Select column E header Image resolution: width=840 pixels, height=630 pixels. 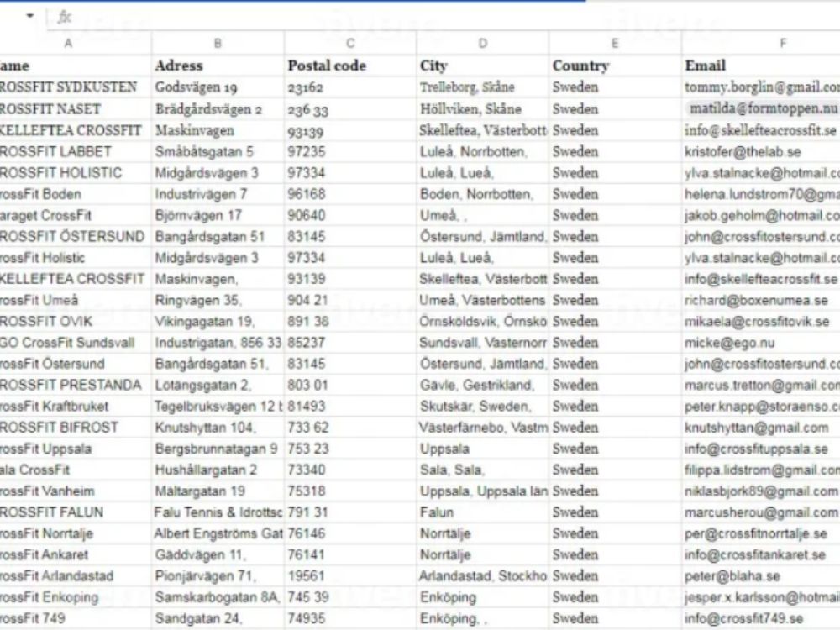615,44
